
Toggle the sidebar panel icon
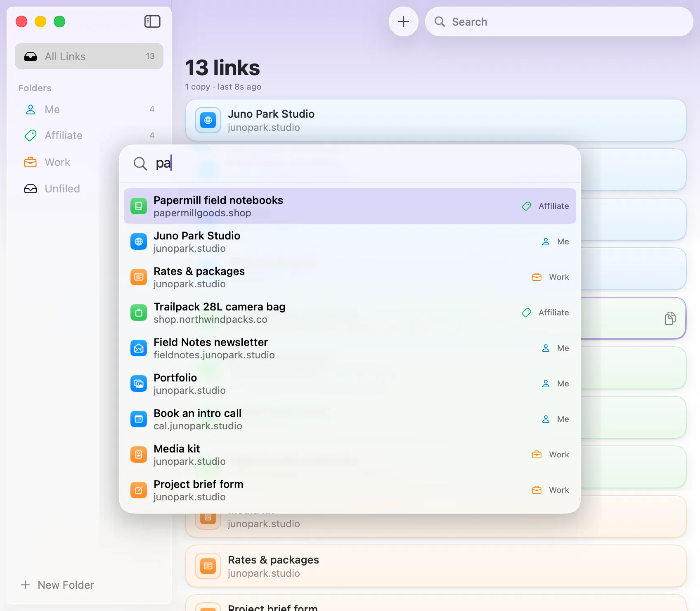152,21
